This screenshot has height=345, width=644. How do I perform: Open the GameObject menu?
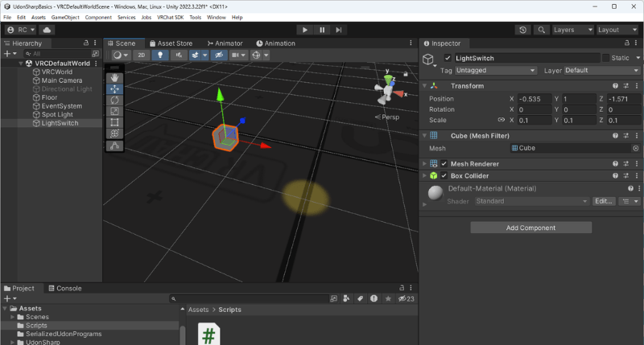click(65, 17)
